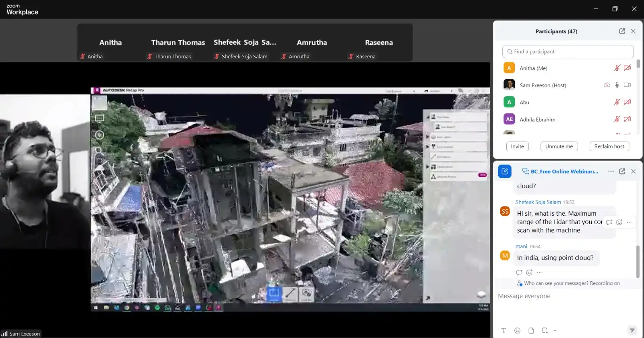Toggle Anitha (Me) microphone mute icon
This screenshot has width=644, height=338.
(617, 68)
